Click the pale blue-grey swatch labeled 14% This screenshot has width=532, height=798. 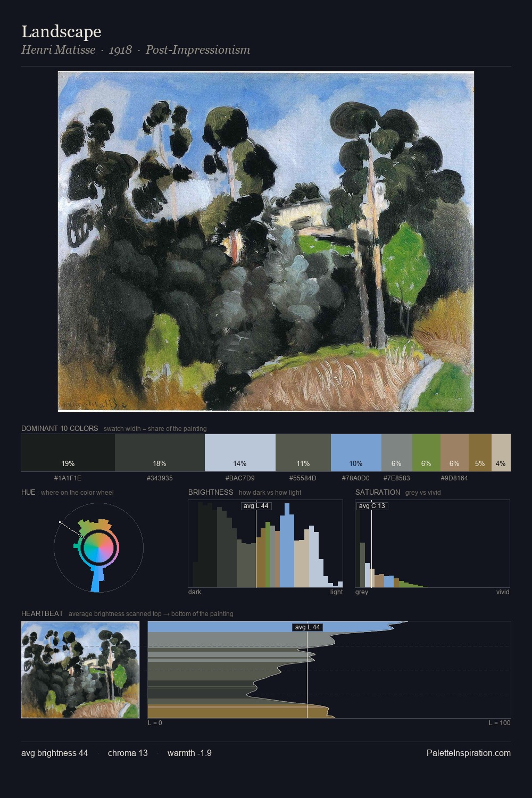pyautogui.click(x=240, y=453)
